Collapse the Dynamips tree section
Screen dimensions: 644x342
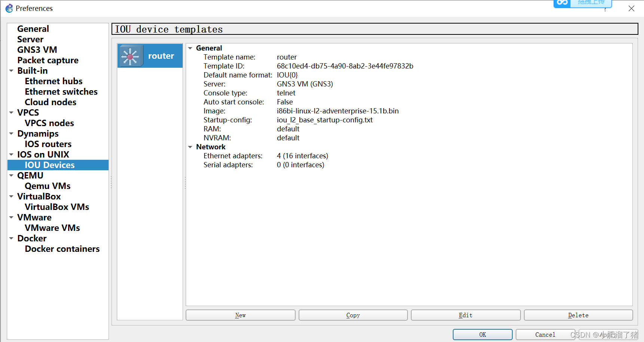(11, 134)
